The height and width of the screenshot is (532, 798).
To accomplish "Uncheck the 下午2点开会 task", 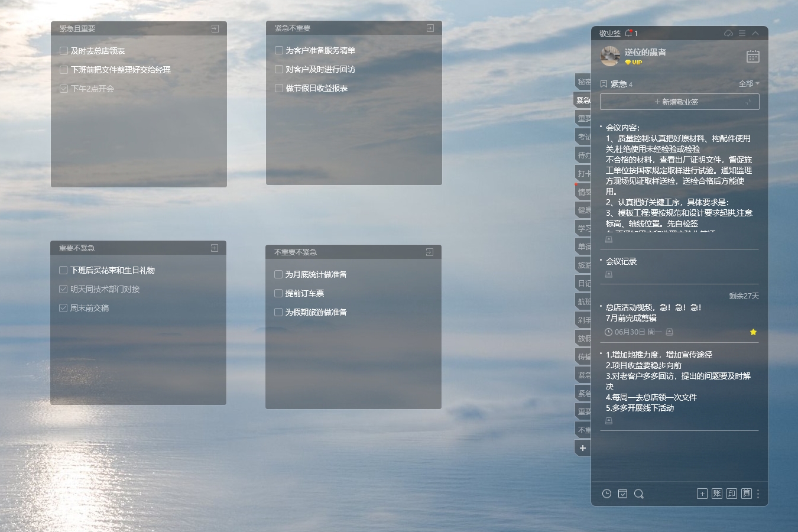I will pos(64,89).
